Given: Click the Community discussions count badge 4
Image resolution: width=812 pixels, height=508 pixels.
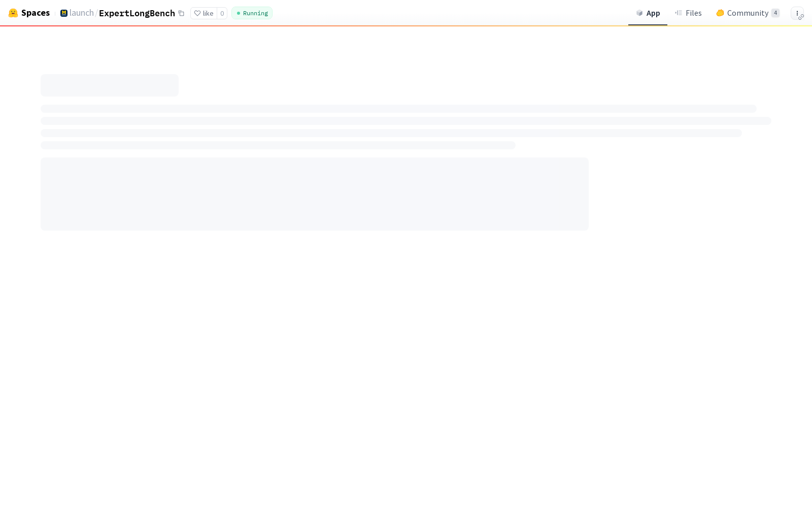Looking at the screenshot, I should (775, 13).
